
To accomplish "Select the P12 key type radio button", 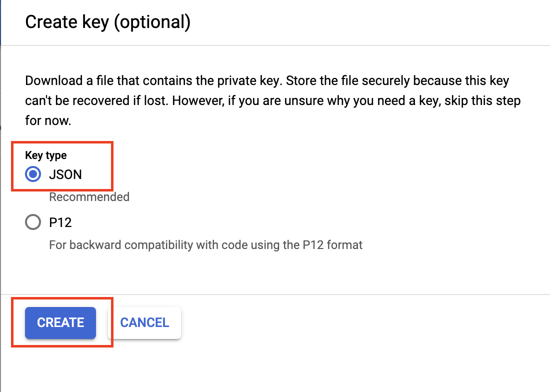I will 33,222.
